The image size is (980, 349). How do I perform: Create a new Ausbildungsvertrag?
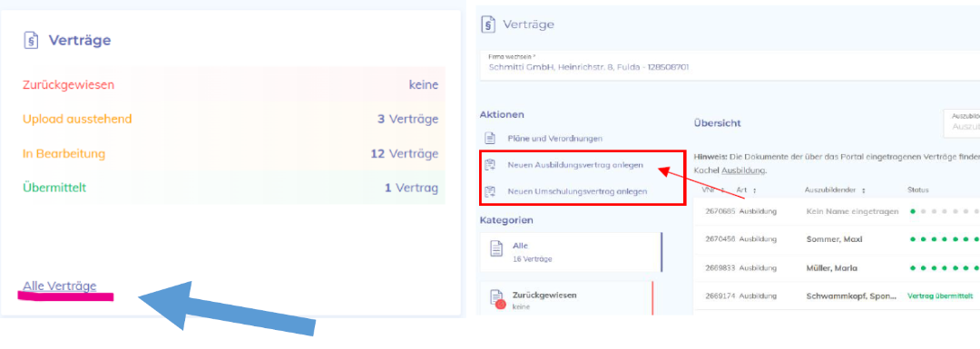[x=575, y=165]
